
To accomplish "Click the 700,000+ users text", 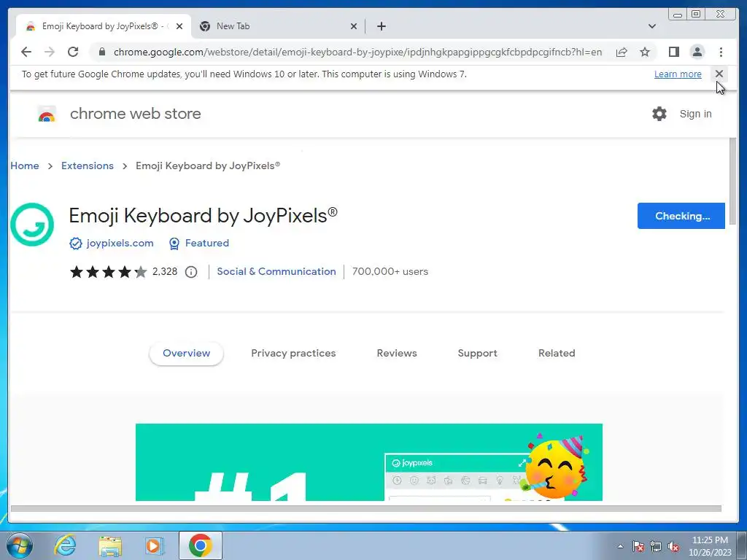I will (390, 271).
